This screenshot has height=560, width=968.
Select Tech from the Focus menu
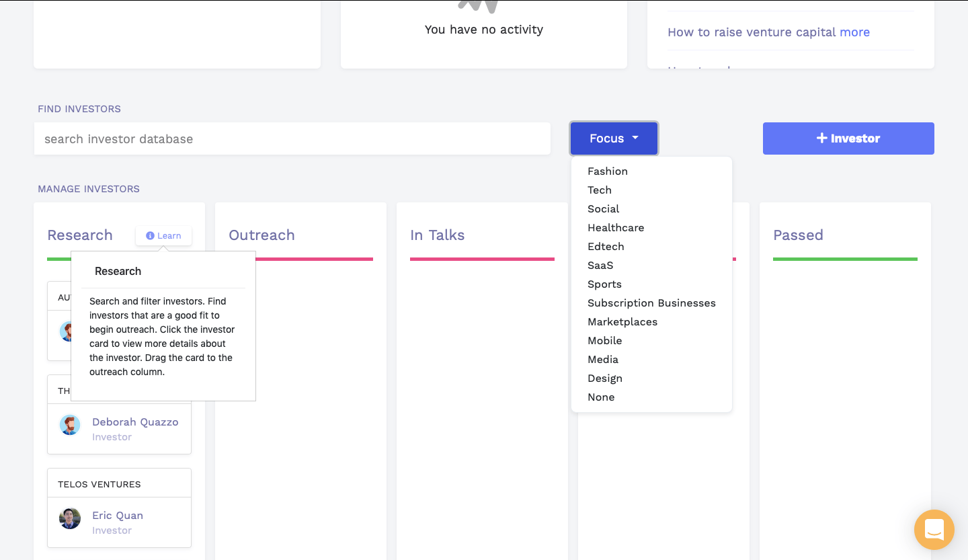(600, 190)
